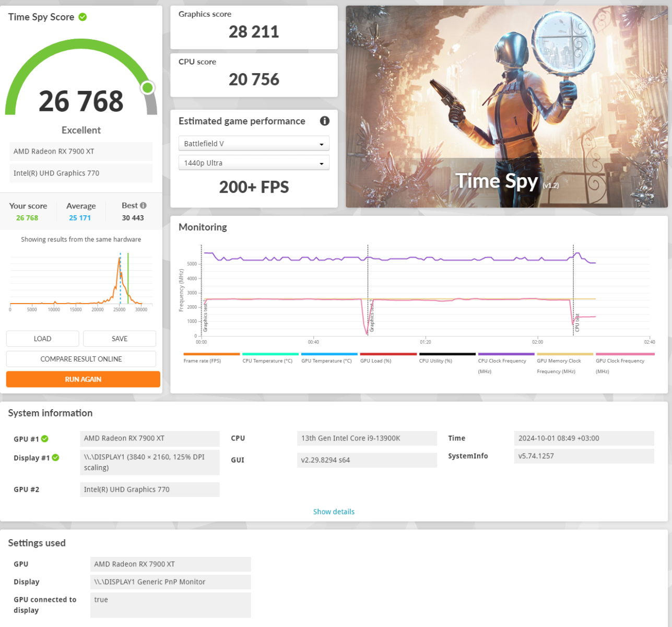Click Intel(R) UHD Graphics 770 under score gauge
This screenshot has height=627, width=672.
tap(81, 173)
